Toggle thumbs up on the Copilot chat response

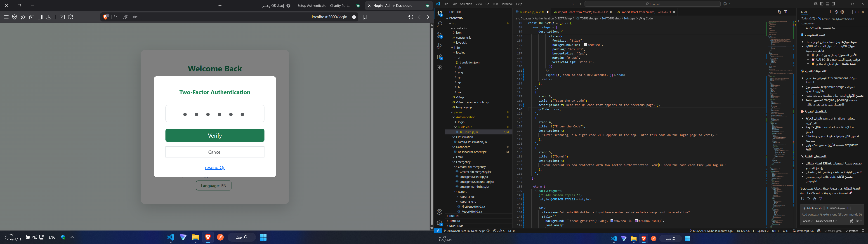pyautogui.click(x=814, y=199)
